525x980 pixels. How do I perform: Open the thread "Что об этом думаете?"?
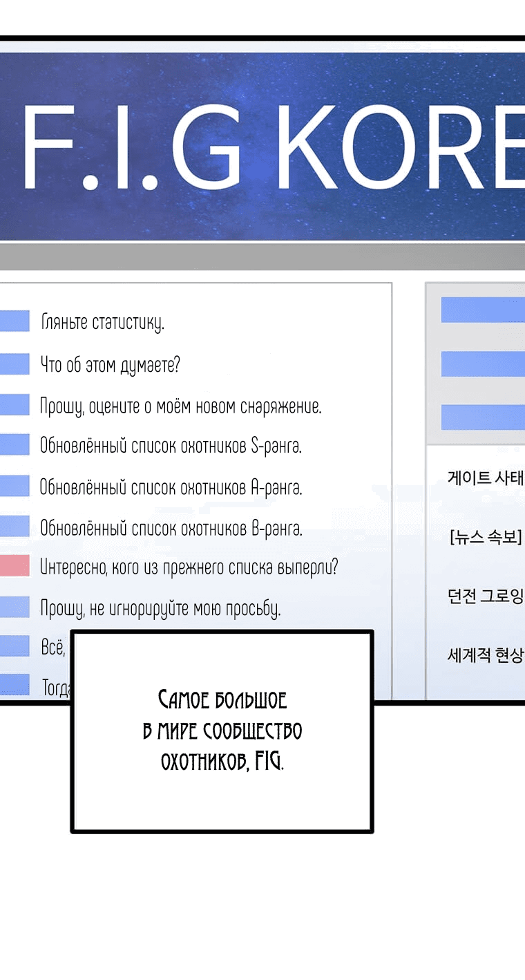[x=110, y=364]
